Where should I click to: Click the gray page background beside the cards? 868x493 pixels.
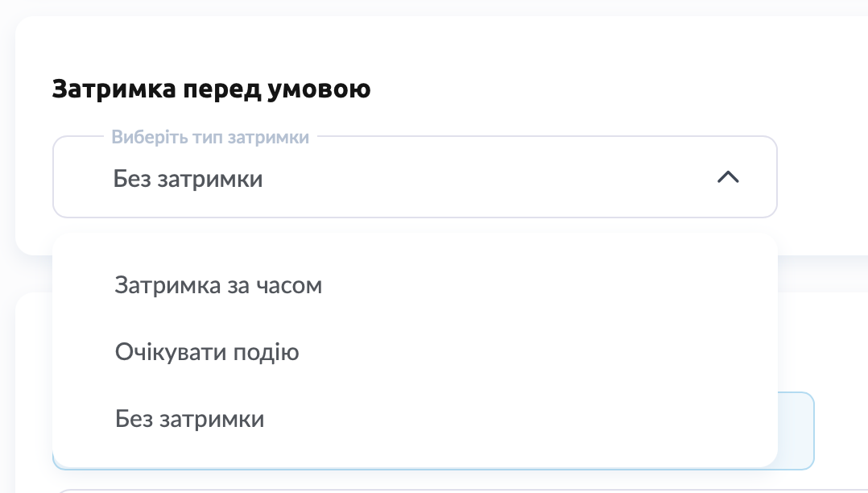[6, 274]
